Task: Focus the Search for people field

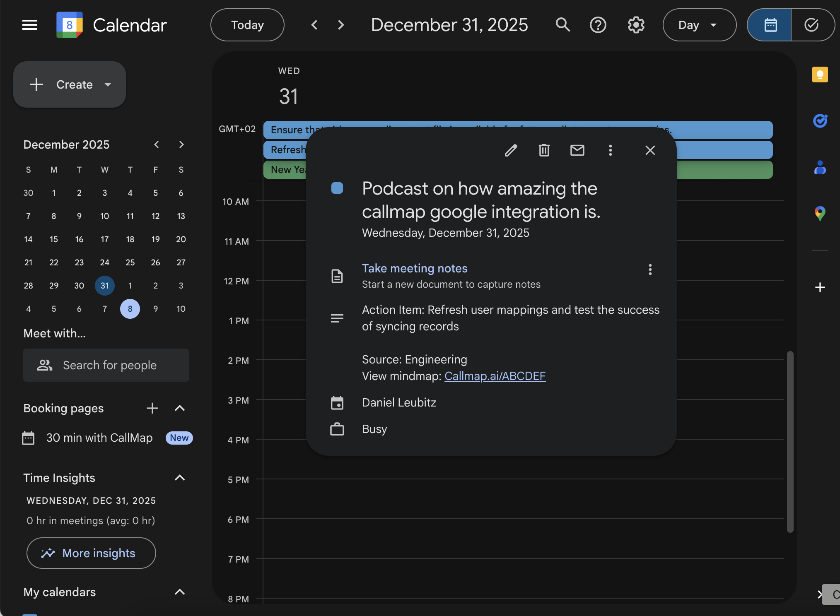Action: pos(106,365)
